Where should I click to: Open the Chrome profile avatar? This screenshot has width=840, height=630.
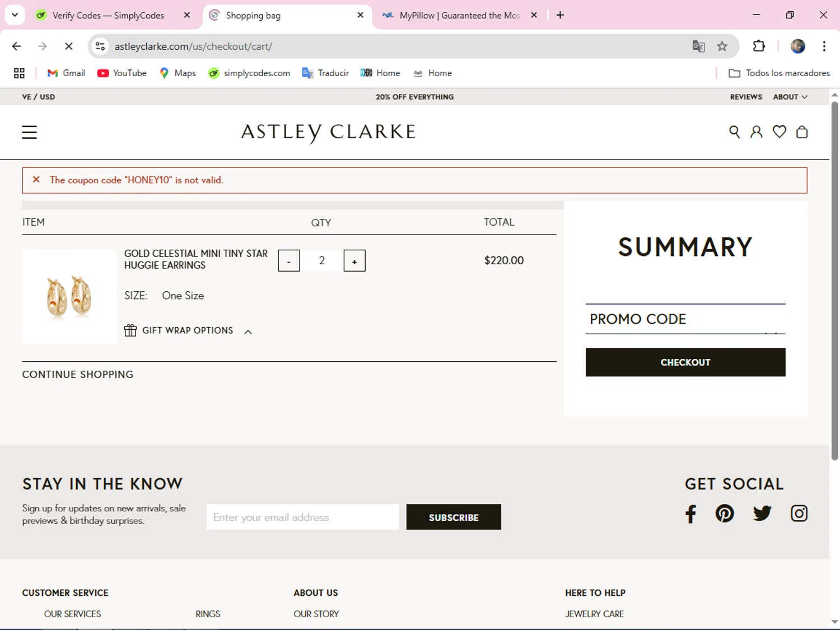[797, 46]
